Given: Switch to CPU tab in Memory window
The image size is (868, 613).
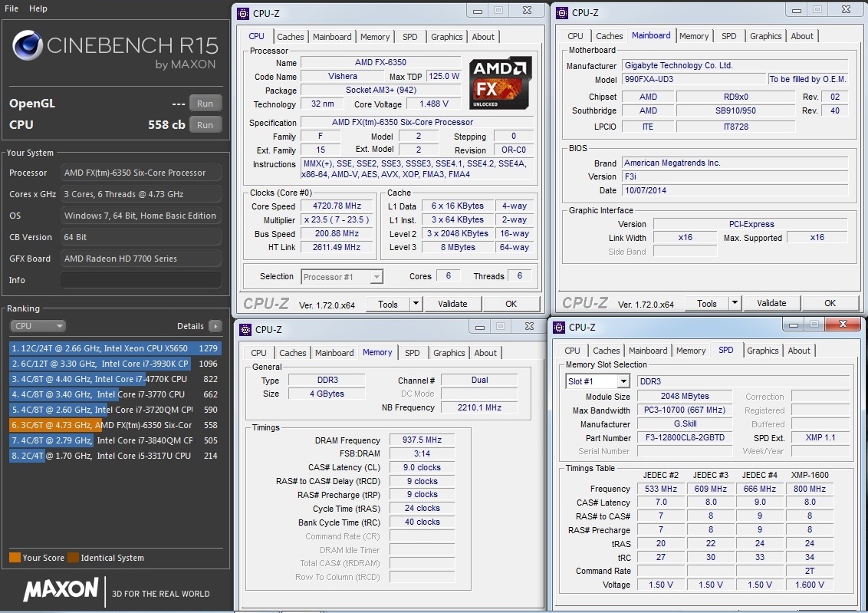Looking at the screenshot, I should [258, 353].
